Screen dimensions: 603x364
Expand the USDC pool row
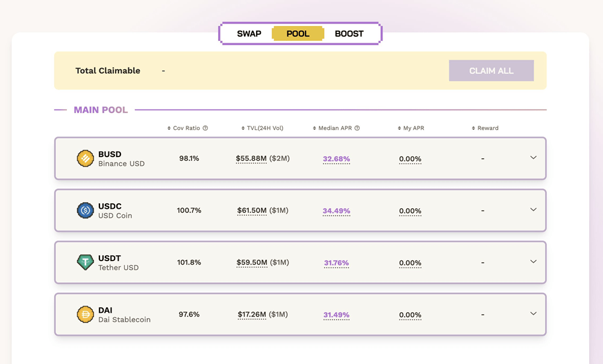[533, 209]
